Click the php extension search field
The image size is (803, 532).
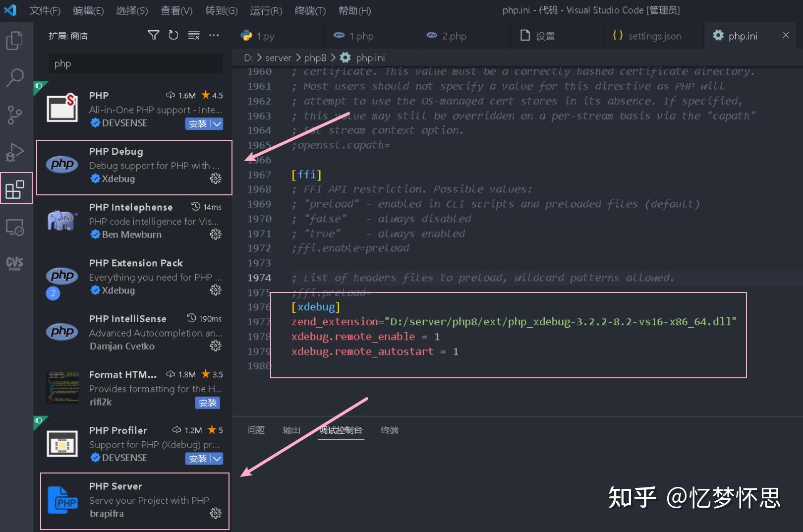tap(135, 63)
